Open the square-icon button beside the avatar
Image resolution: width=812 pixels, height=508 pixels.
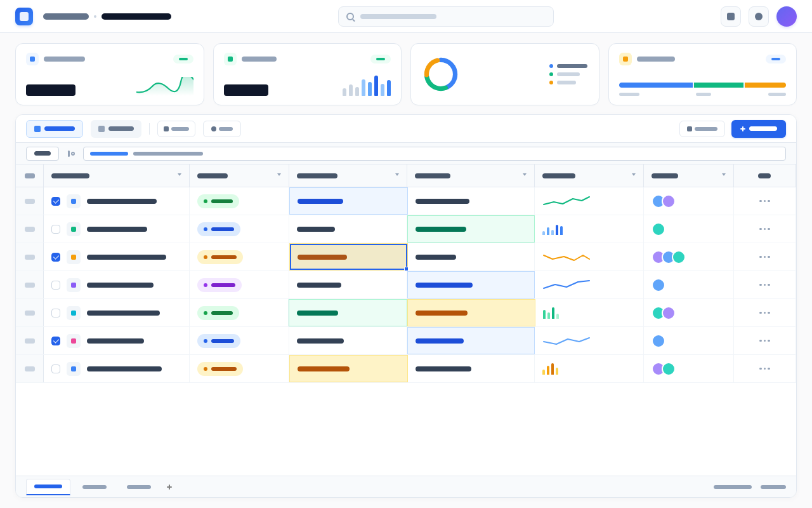(731, 17)
